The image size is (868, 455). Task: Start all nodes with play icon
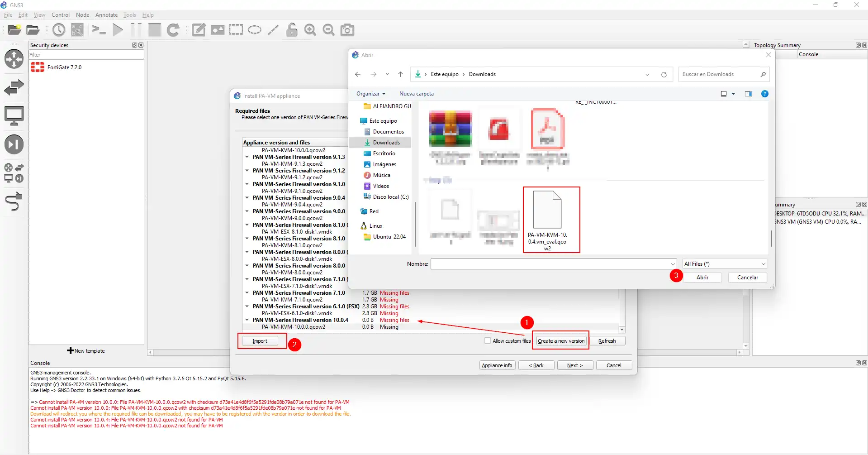(118, 30)
